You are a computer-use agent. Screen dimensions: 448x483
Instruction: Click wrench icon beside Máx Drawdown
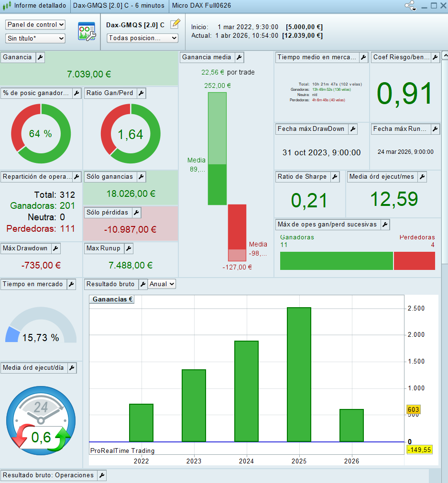coord(55,248)
